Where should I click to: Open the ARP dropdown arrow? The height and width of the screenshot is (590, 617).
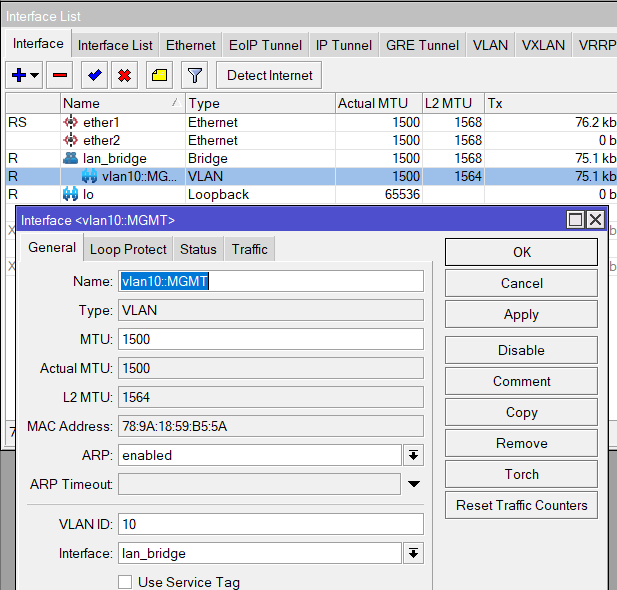tap(413, 455)
